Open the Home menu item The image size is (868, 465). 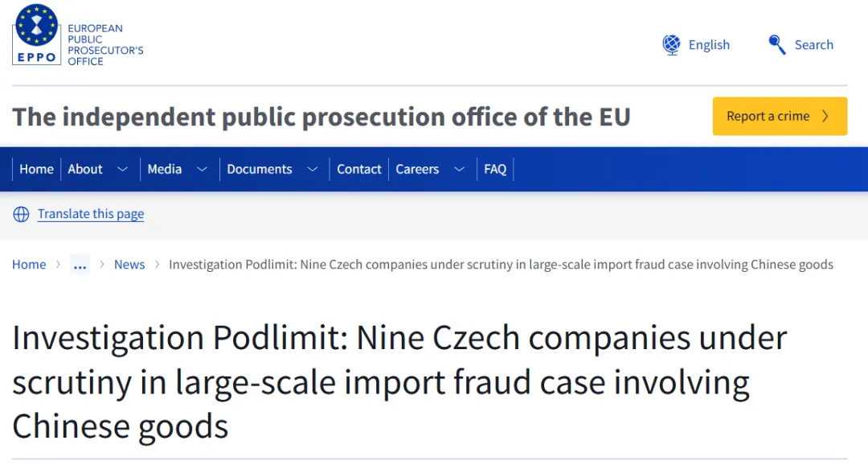coord(36,170)
